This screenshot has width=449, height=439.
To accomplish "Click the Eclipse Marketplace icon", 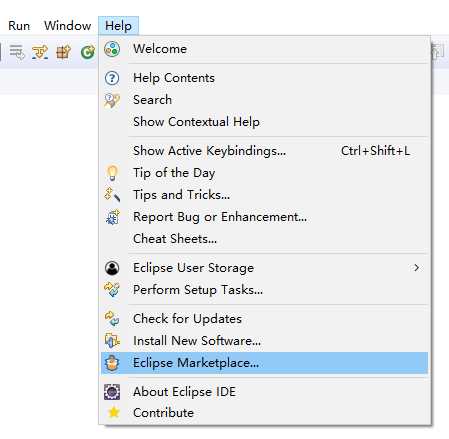I will click(x=112, y=363).
